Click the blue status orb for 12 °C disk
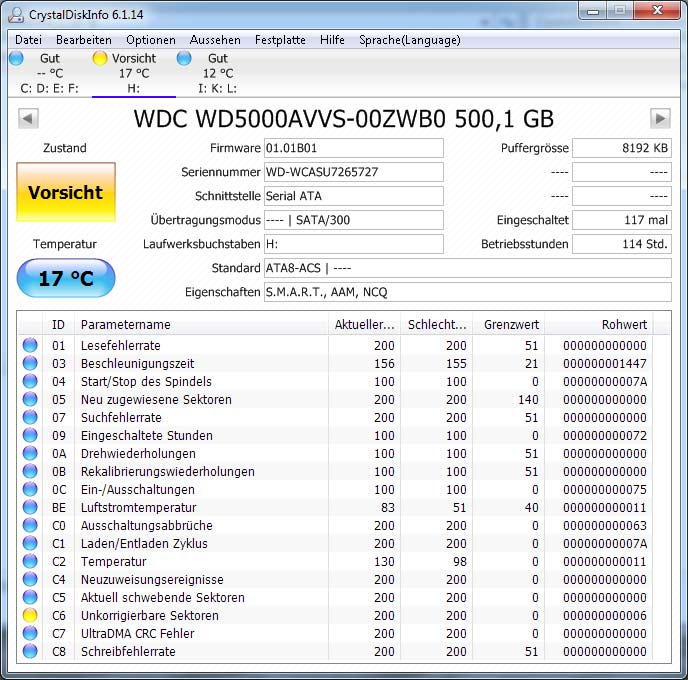688x680 pixels. click(x=184, y=58)
